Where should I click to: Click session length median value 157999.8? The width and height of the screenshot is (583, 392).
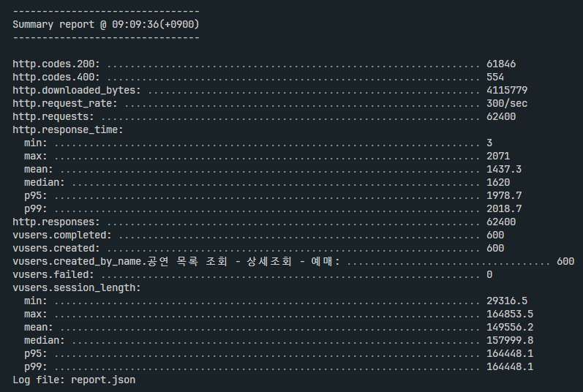click(510, 340)
